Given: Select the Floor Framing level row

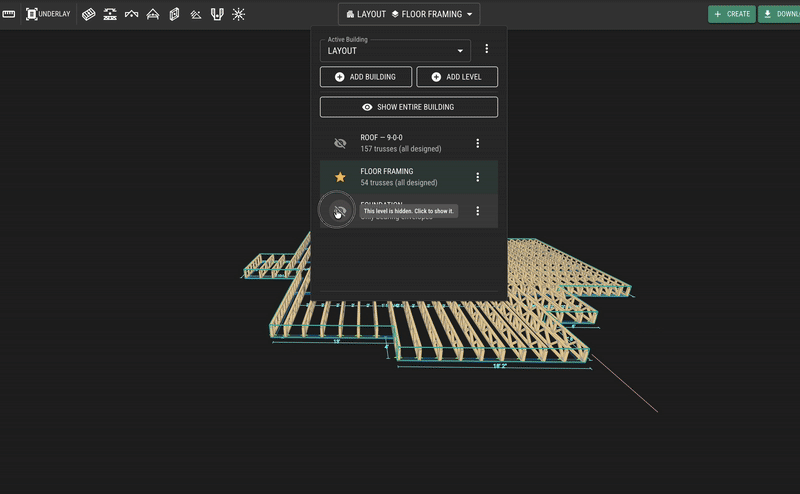Looking at the screenshot, I should click(x=409, y=177).
